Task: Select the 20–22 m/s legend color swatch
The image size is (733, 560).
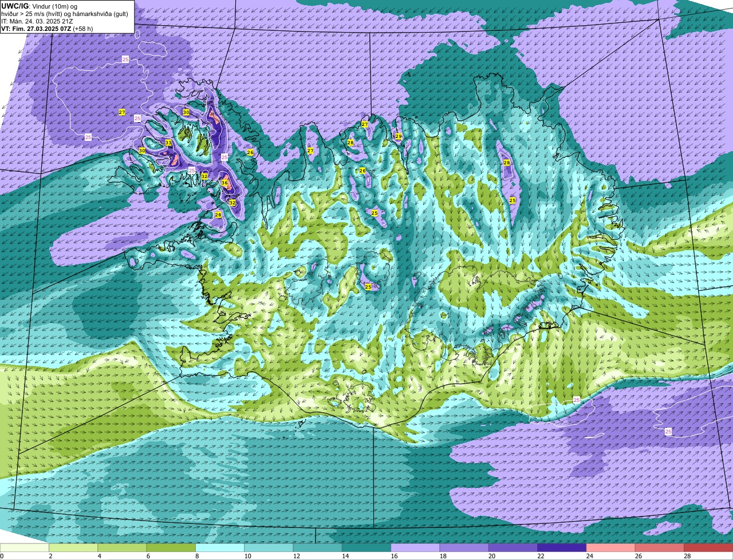Action: tap(513, 547)
